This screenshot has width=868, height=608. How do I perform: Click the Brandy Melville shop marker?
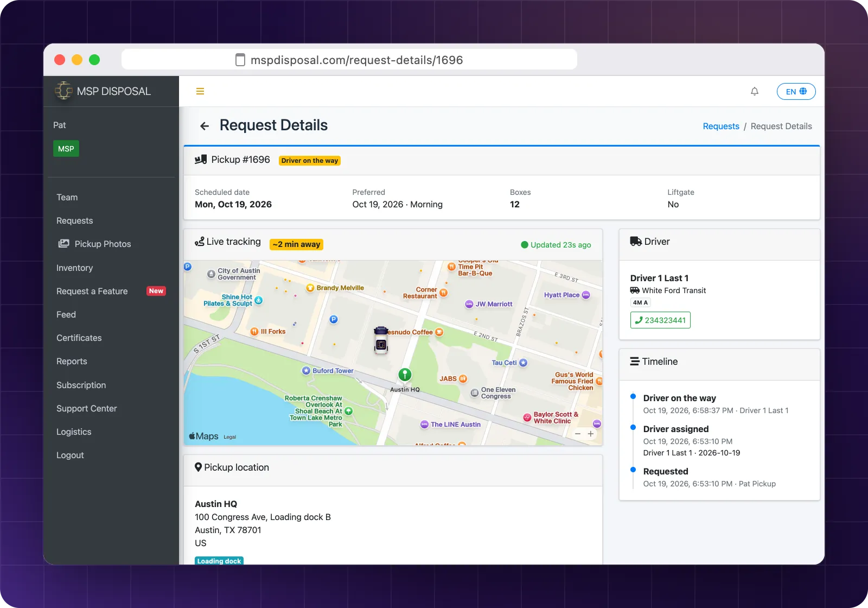(310, 288)
